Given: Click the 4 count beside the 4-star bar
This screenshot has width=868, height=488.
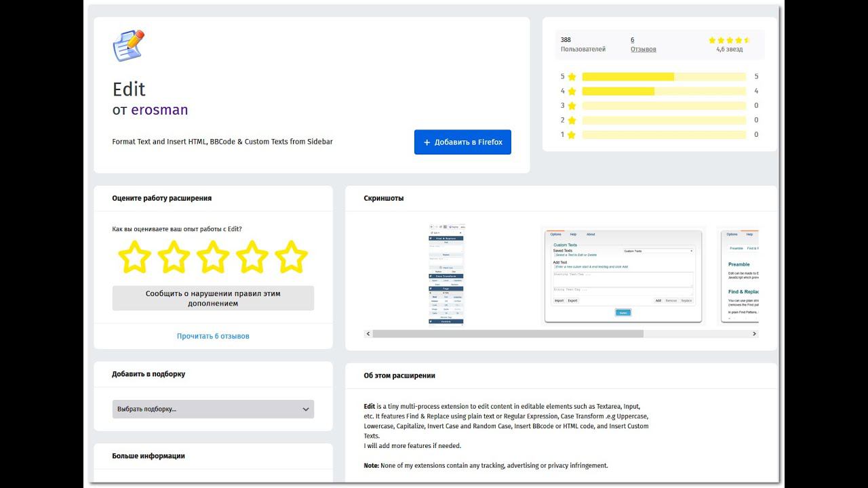Looking at the screenshot, I should point(756,91).
